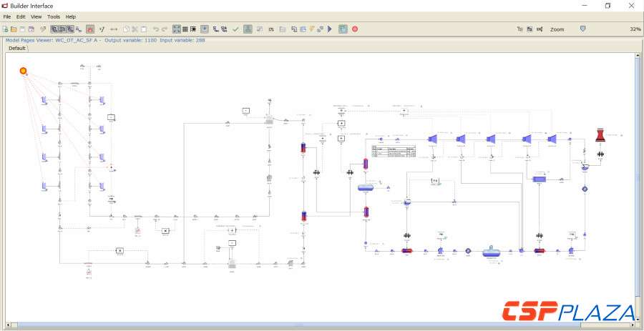
Task: Open the Tools menu
Action: [x=54, y=16]
